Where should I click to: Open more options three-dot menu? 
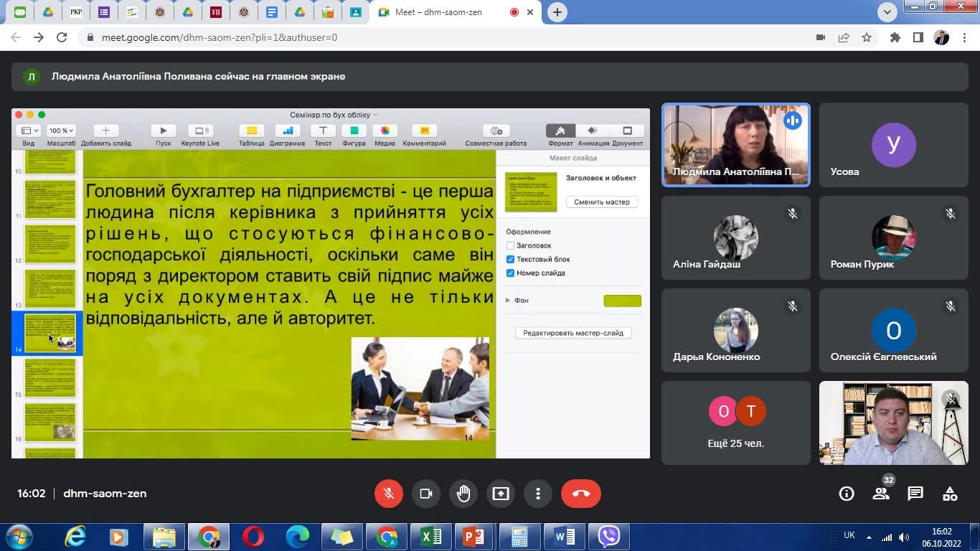coord(538,494)
